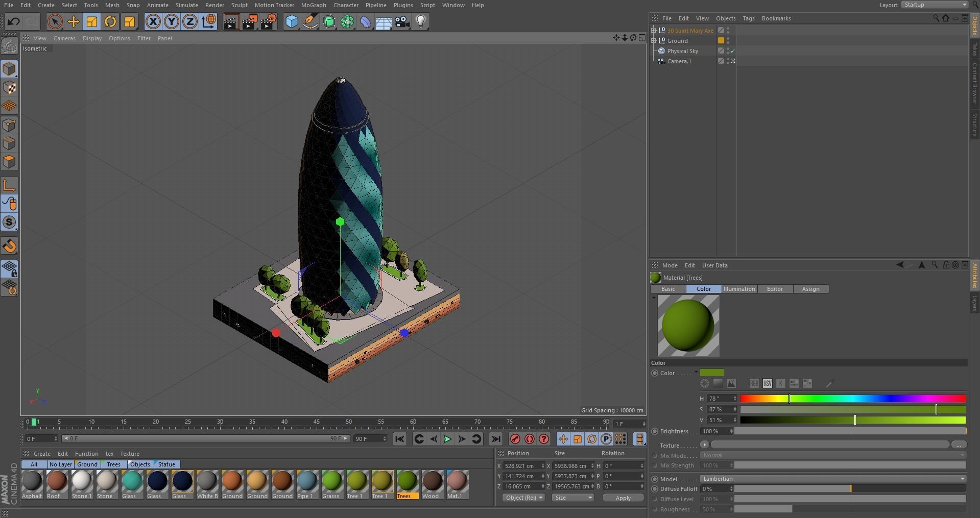
Task: Select the Live Selection tool
Action: click(x=55, y=21)
